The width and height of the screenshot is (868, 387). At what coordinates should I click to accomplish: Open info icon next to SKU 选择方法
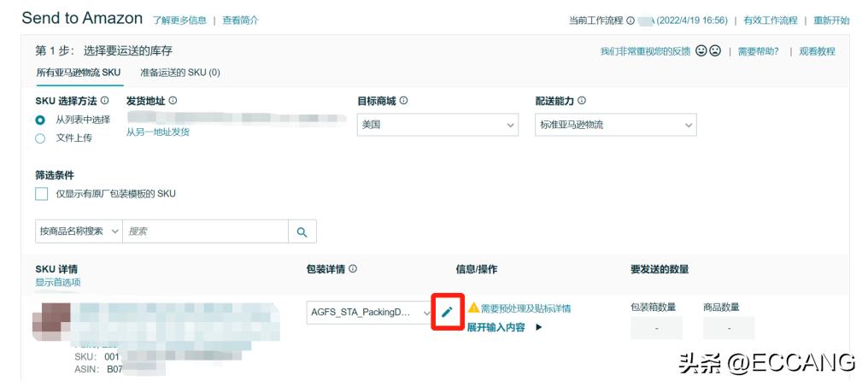tap(104, 101)
